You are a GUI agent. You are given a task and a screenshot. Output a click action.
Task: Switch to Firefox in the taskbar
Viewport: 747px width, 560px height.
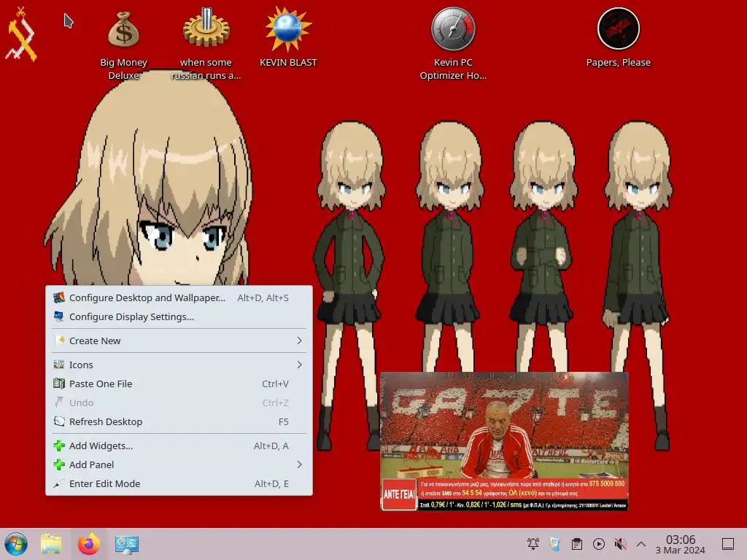pos(88,544)
